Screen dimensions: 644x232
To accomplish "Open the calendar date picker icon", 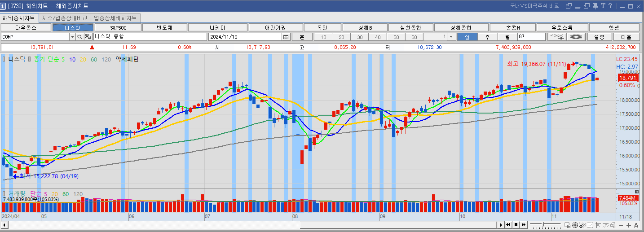I will click(286, 37).
